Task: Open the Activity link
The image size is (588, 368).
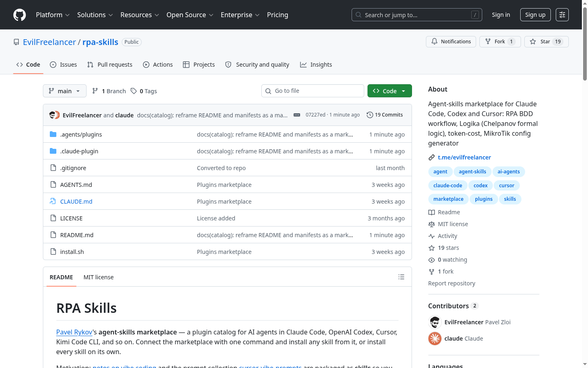Action: 443,236
